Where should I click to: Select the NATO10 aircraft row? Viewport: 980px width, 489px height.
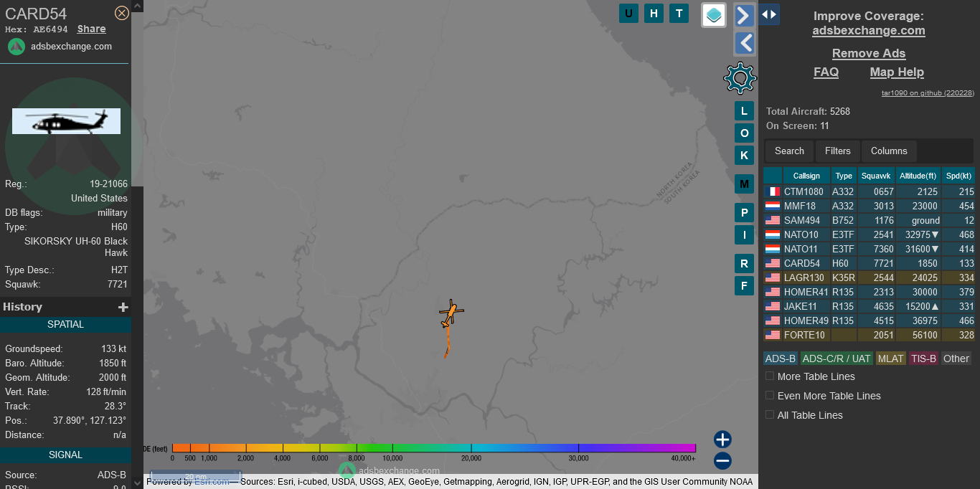coord(870,234)
